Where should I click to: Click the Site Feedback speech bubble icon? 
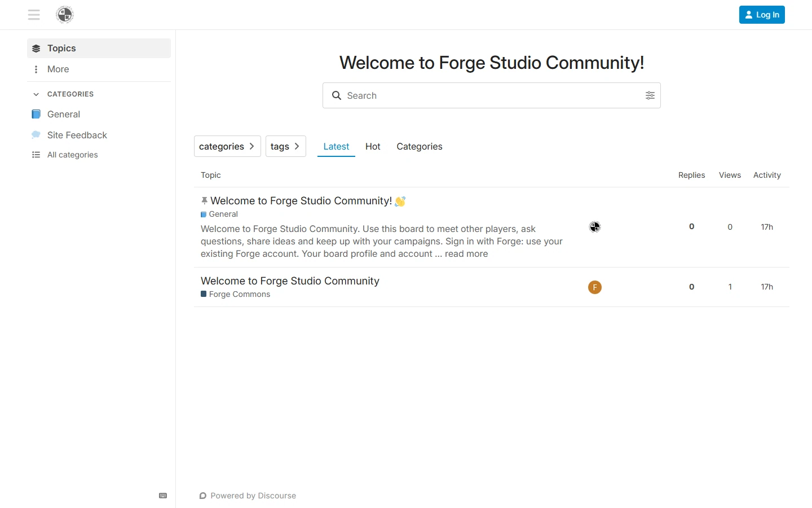[36, 135]
